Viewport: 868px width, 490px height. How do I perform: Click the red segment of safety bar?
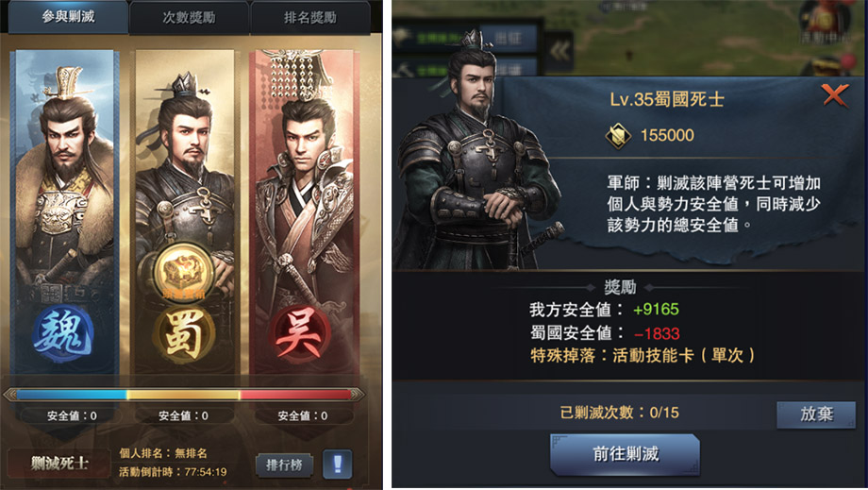coord(295,395)
